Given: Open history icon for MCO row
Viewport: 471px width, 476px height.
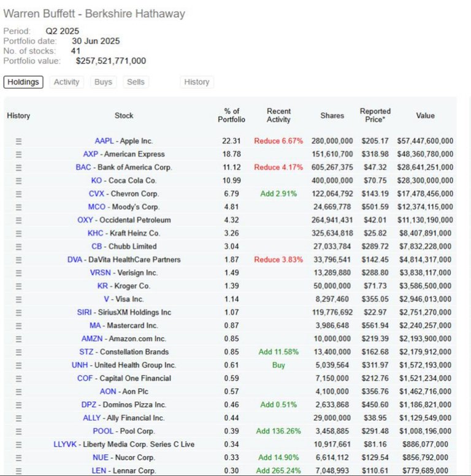Looking at the screenshot, I should (18, 207).
